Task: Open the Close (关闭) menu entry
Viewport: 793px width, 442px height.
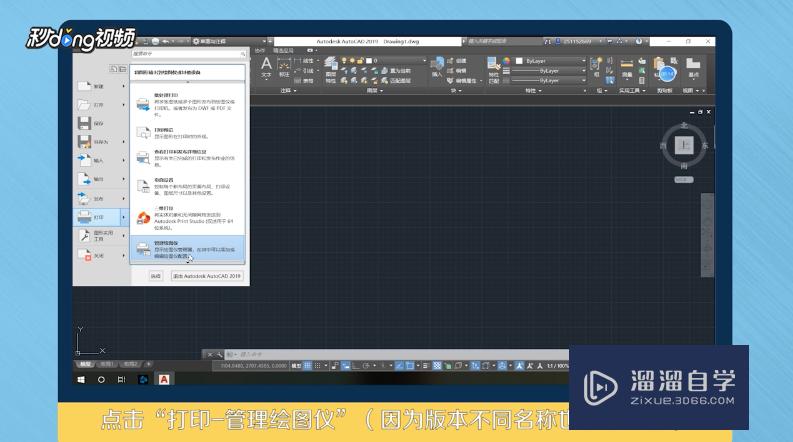Action: [x=100, y=255]
